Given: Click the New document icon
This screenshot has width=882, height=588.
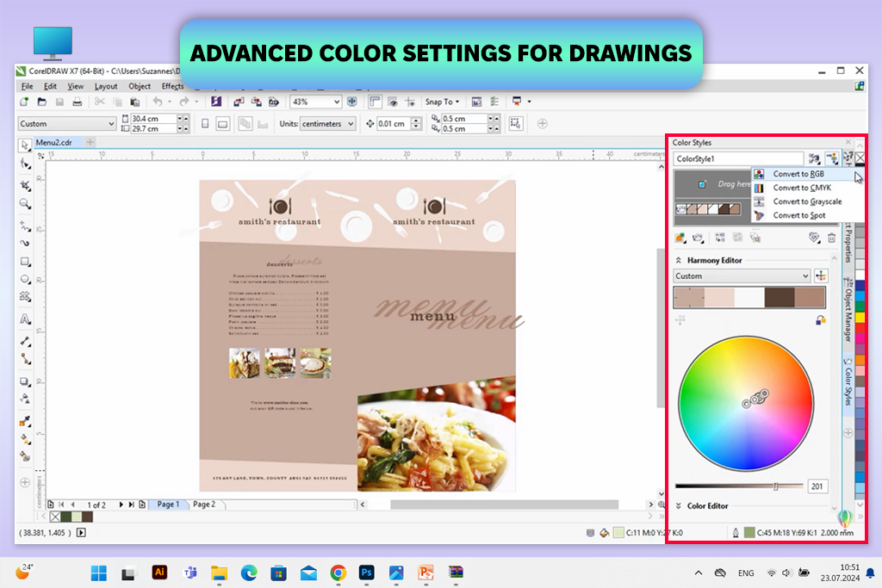Looking at the screenshot, I should pos(24,102).
